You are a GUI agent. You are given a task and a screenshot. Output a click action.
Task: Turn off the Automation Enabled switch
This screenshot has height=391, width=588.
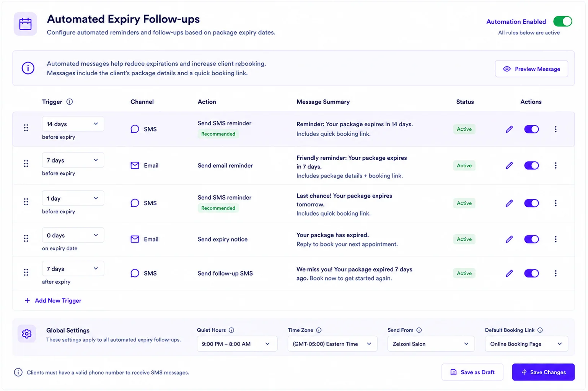coord(562,21)
